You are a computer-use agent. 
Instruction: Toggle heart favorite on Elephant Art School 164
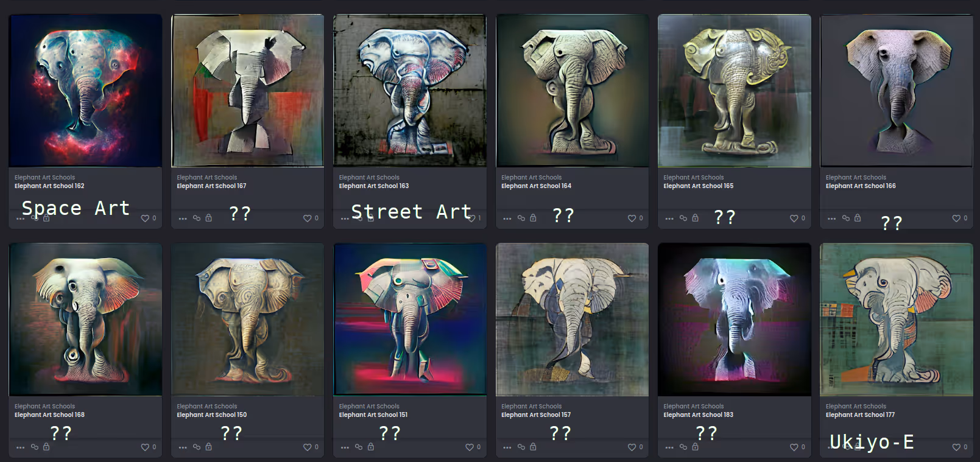632,219
